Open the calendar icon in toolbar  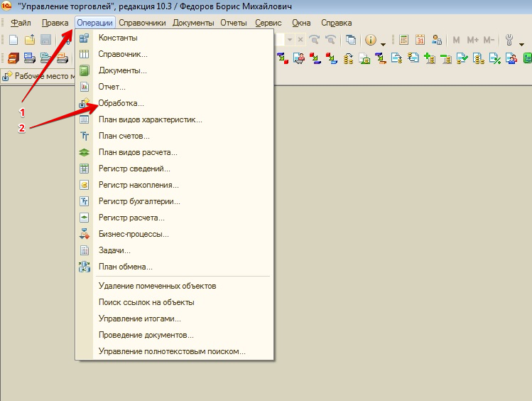point(420,40)
